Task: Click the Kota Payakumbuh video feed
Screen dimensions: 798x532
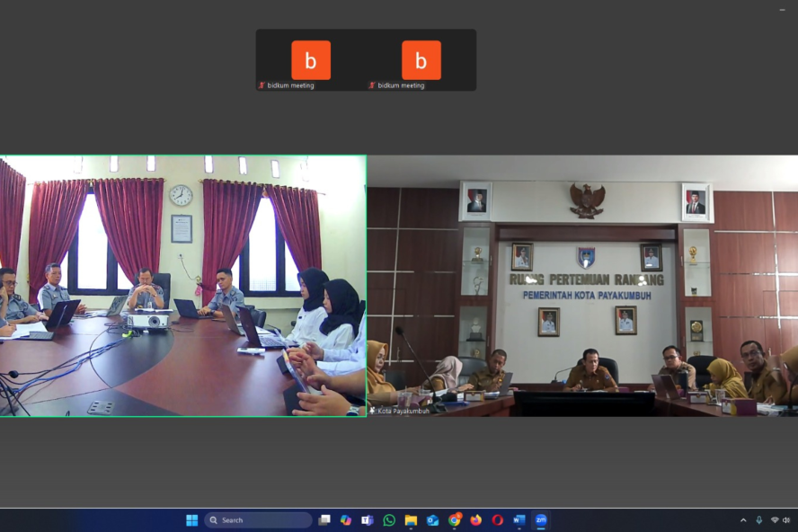Action: coord(582,286)
